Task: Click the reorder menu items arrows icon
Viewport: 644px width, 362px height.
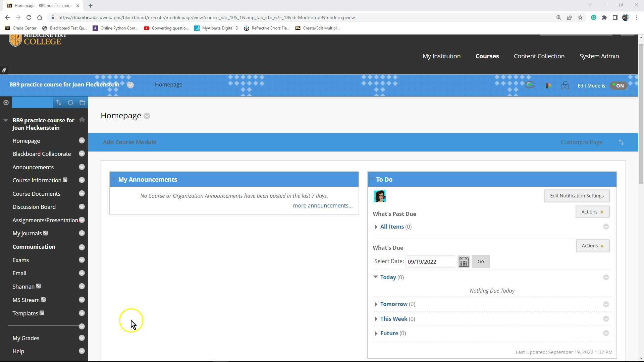Action: (x=59, y=103)
